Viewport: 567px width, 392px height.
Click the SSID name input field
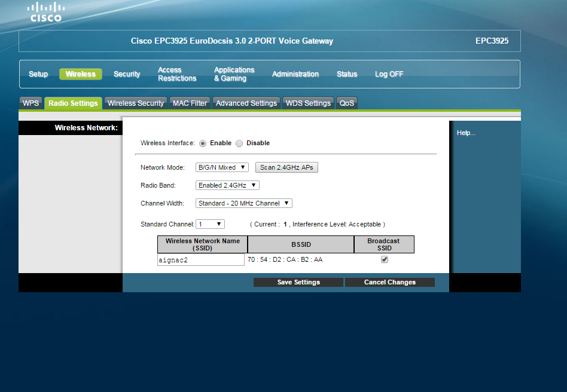click(x=200, y=260)
